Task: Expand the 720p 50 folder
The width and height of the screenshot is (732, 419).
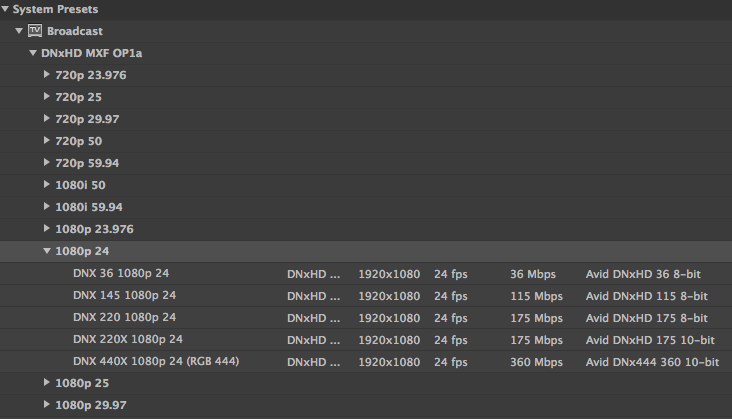Action: pos(46,140)
